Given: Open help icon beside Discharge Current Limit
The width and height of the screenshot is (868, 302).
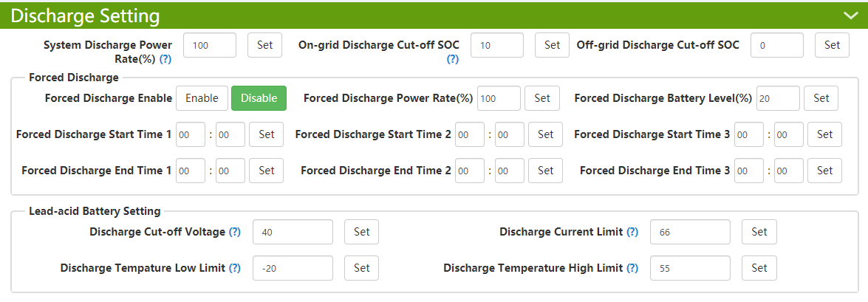Looking at the screenshot, I should 632,233.
